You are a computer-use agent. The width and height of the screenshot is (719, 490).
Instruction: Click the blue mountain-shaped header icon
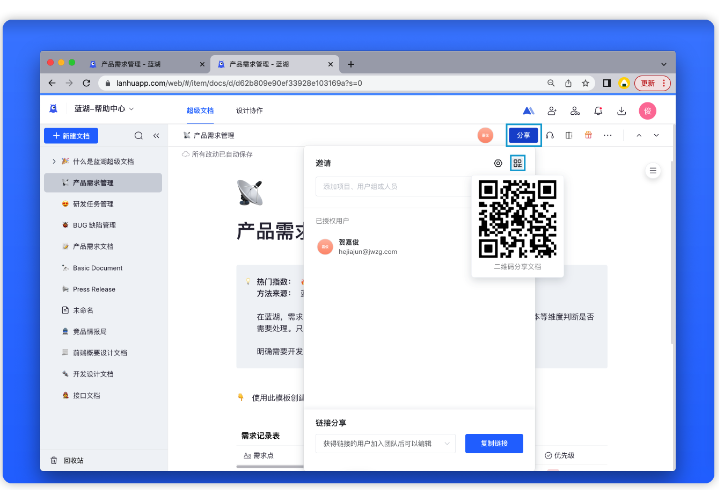528,110
